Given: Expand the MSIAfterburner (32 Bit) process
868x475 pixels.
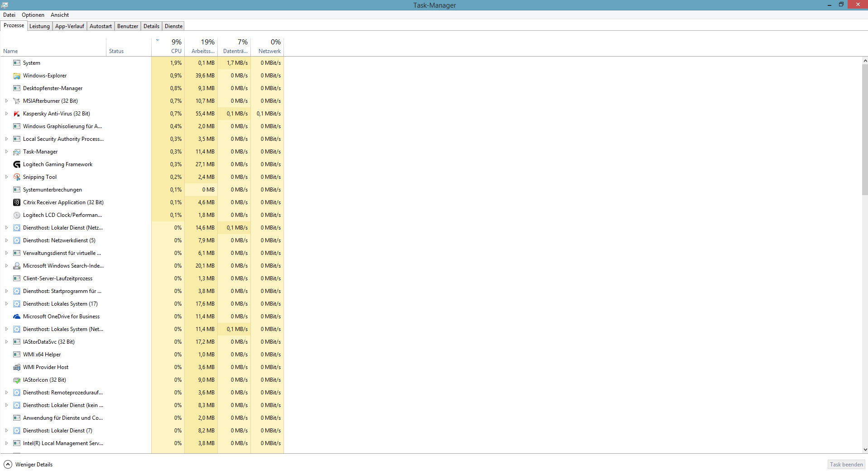Looking at the screenshot, I should pos(6,101).
